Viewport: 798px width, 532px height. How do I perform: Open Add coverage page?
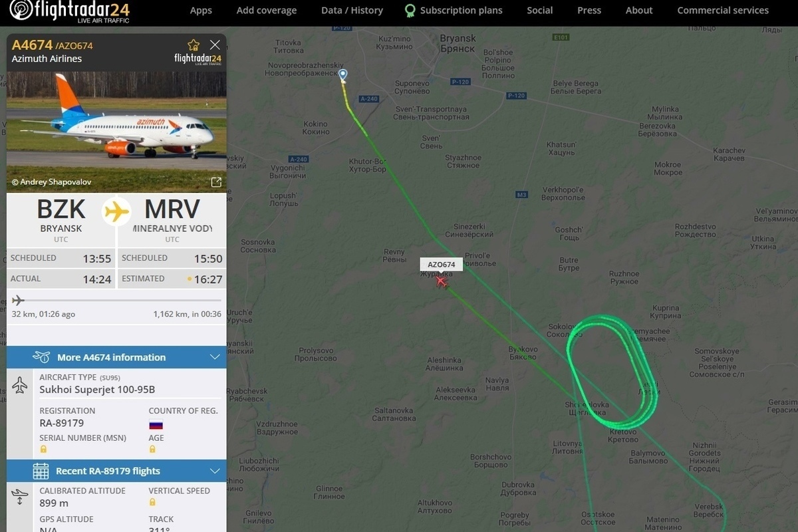coord(267,10)
